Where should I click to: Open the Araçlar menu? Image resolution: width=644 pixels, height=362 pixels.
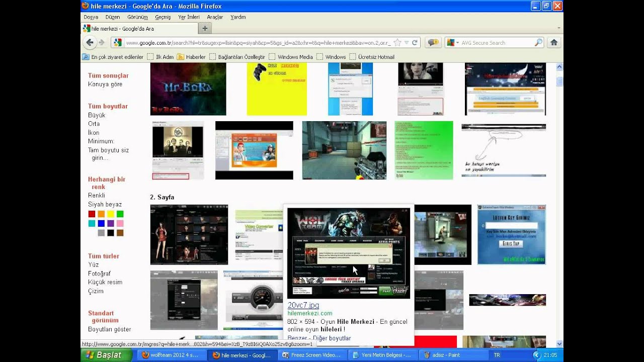click(215, 17)
